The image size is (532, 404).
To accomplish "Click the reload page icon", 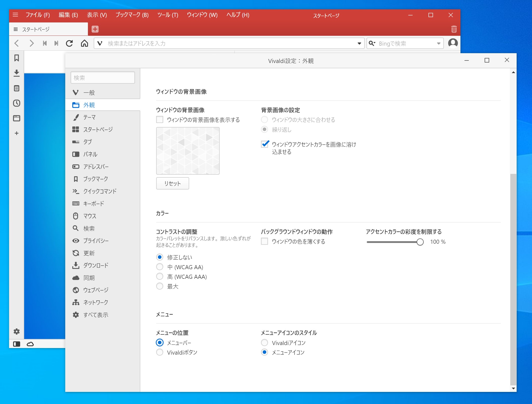I will point(70,43).
